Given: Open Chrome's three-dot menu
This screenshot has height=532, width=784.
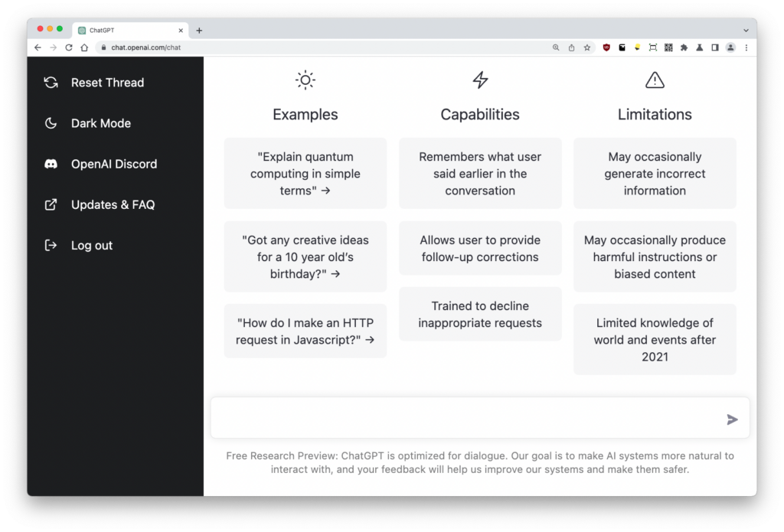Looking at the screenshot, I should click(x=746, y=47).
